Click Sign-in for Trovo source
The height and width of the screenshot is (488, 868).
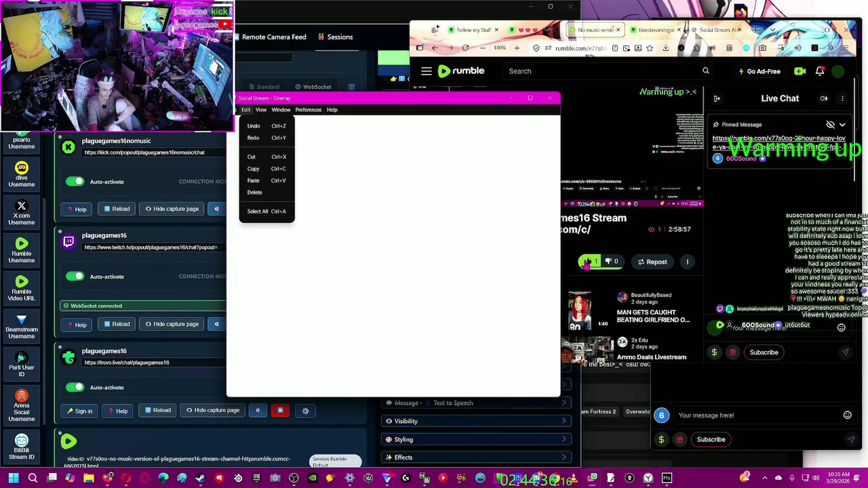point(79,411)
